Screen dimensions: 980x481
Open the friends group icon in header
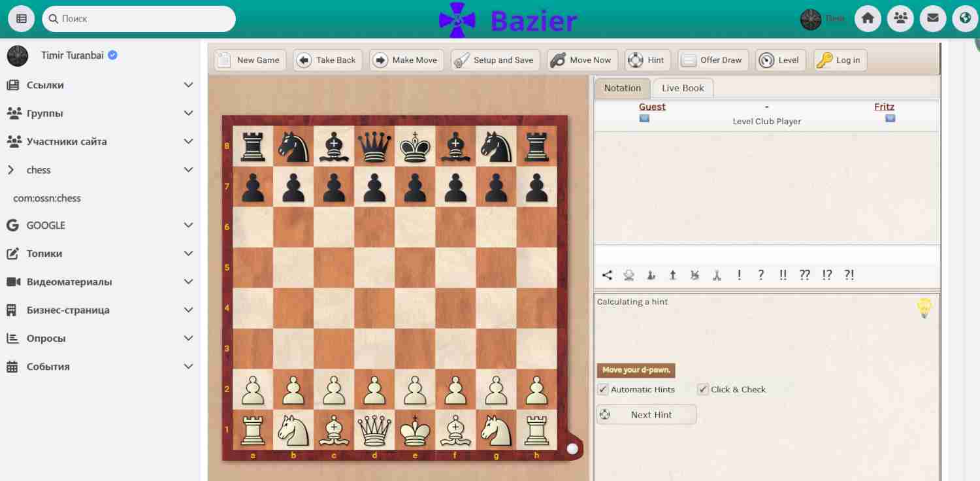click(900, 19)
